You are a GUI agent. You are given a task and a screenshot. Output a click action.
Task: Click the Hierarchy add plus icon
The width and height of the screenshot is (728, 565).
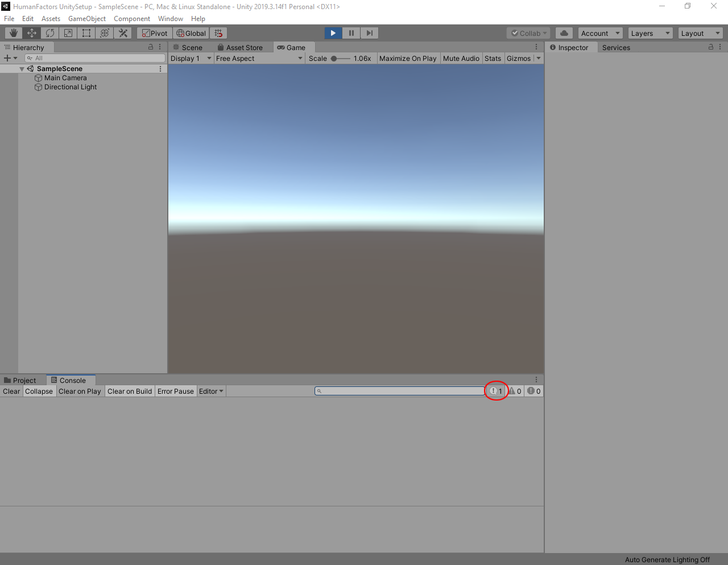(7, 58)
